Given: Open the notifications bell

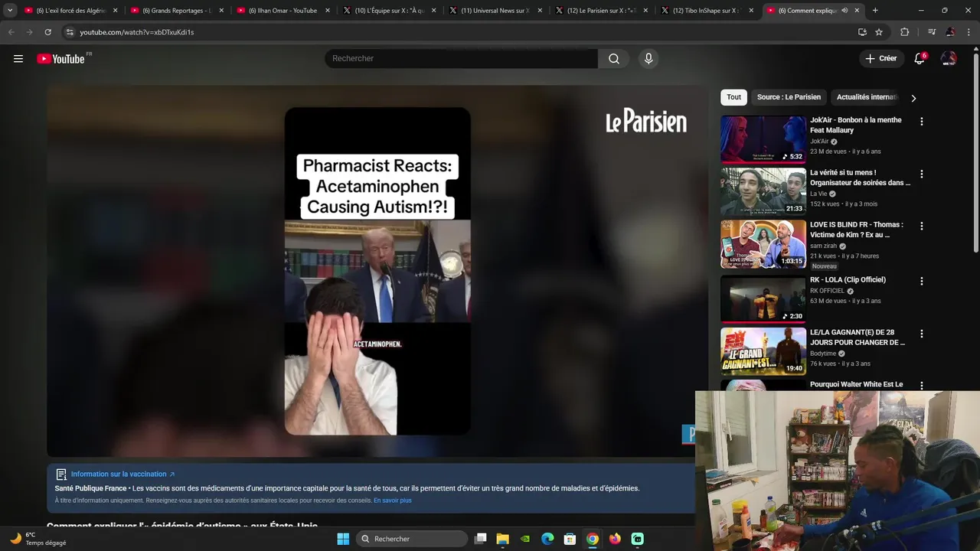Looking at the screenshot, I should coord(920,59).
